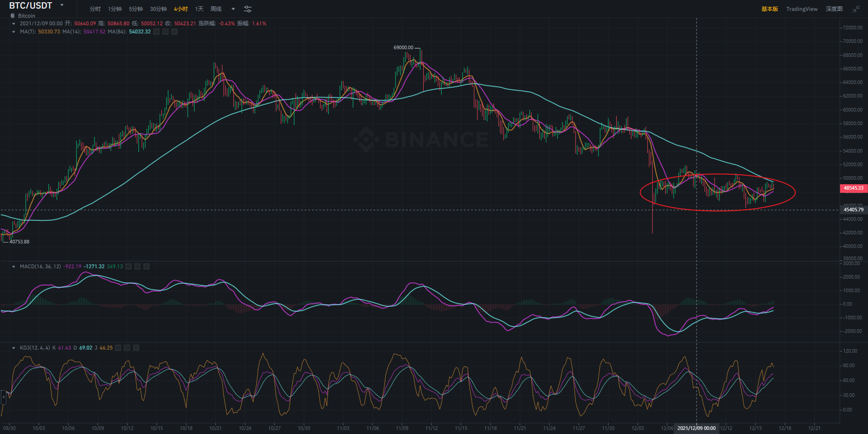
Task: Toggle MA lines visibility eye
Action: [x=156, y=32]
